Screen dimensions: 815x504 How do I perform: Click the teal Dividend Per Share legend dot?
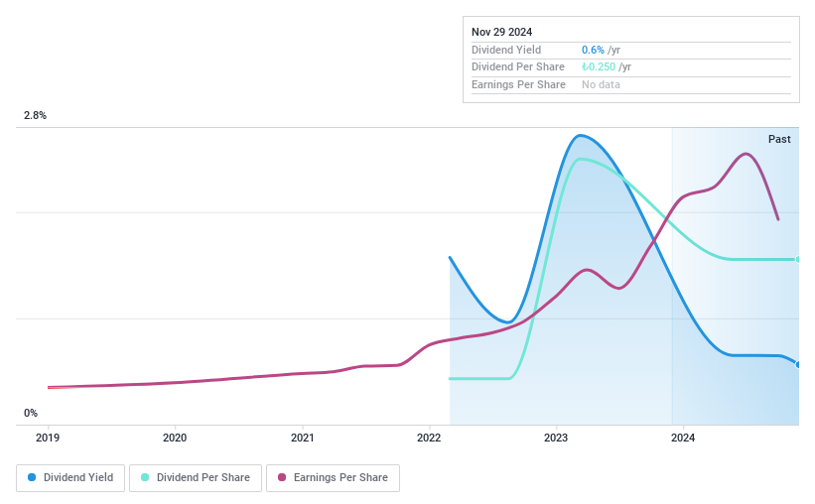coord(145,477)
